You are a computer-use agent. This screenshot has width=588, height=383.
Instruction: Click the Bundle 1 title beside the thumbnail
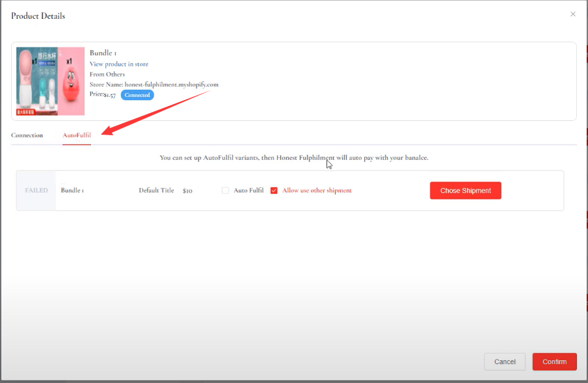click(103, 53)
